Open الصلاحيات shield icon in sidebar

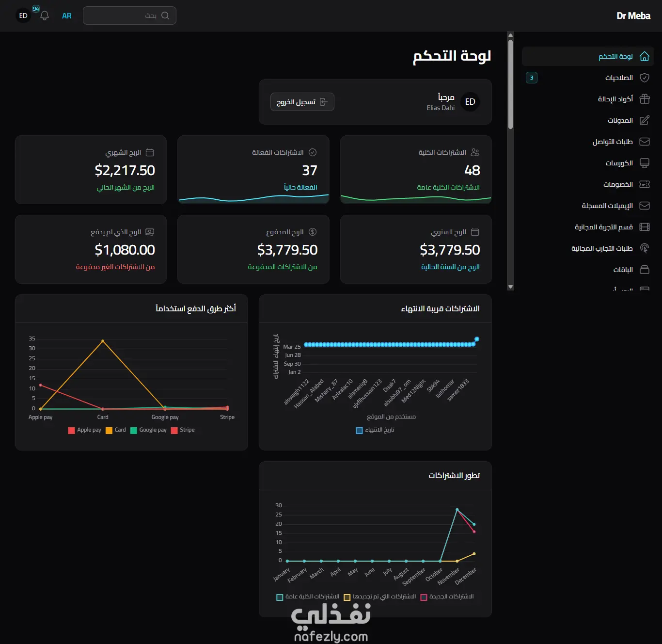645,78
